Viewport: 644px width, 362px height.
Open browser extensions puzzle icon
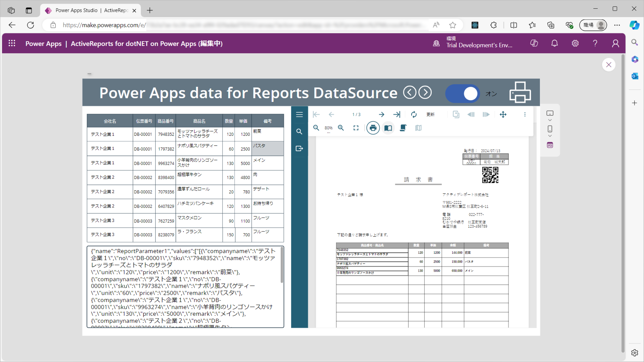[x=493, y=25]
